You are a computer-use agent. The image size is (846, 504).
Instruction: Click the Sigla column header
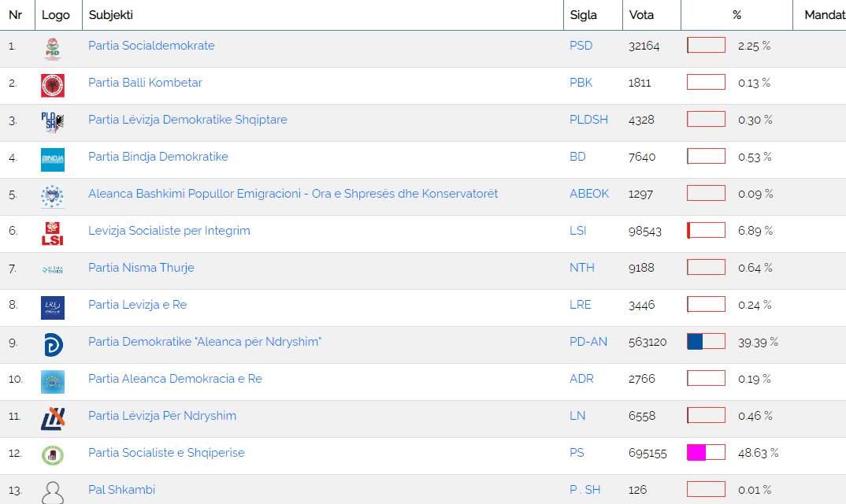click(583, 15)
